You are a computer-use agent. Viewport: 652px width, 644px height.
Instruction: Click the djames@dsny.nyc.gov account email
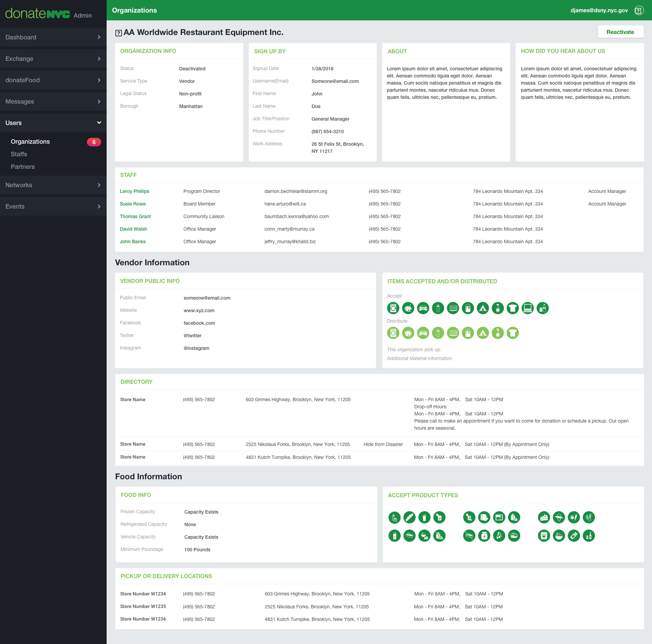tap(599, 10)
